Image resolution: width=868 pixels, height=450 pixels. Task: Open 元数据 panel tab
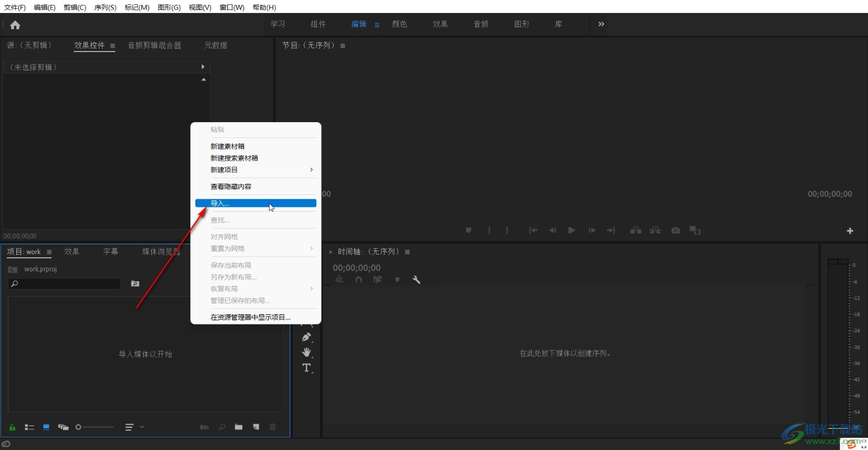click(x=215, y=46)
